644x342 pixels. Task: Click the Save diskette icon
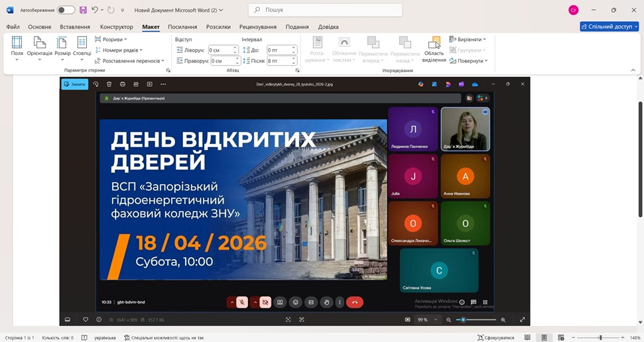click(x=83, y=10)
